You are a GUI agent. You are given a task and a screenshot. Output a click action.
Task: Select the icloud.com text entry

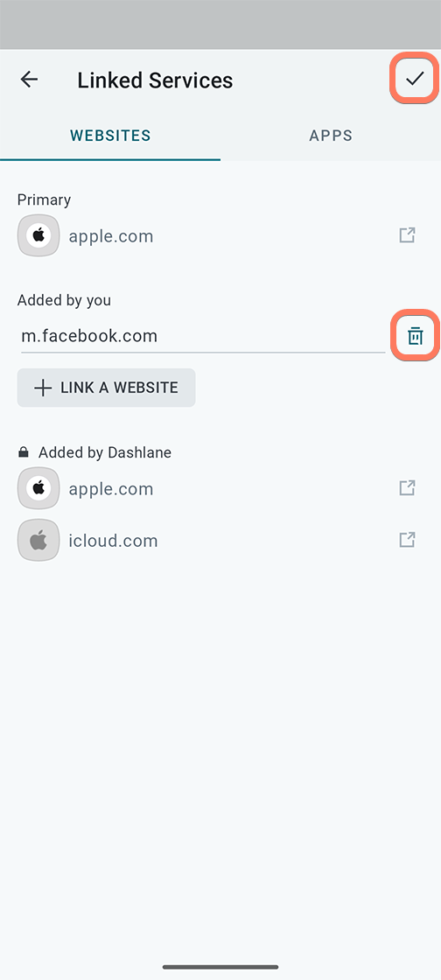(x=113, y=541)
